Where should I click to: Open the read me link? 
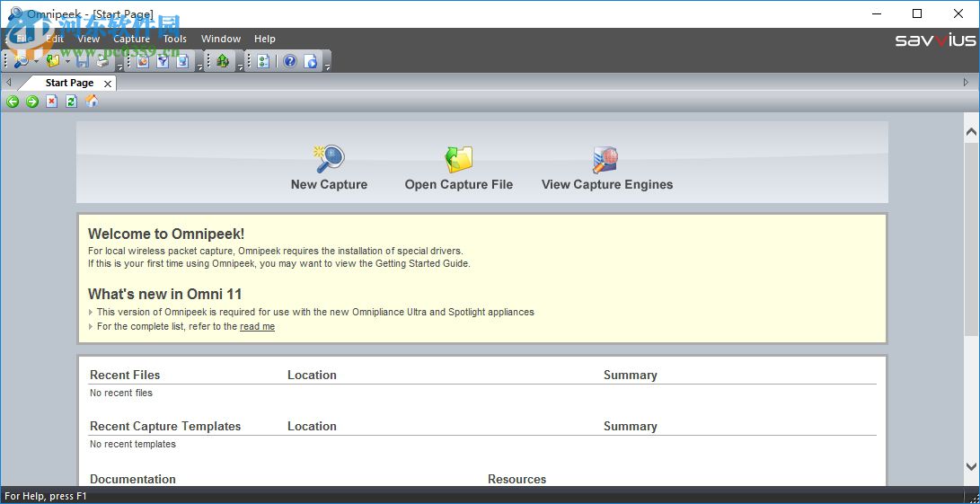click(x=257, y=326)
